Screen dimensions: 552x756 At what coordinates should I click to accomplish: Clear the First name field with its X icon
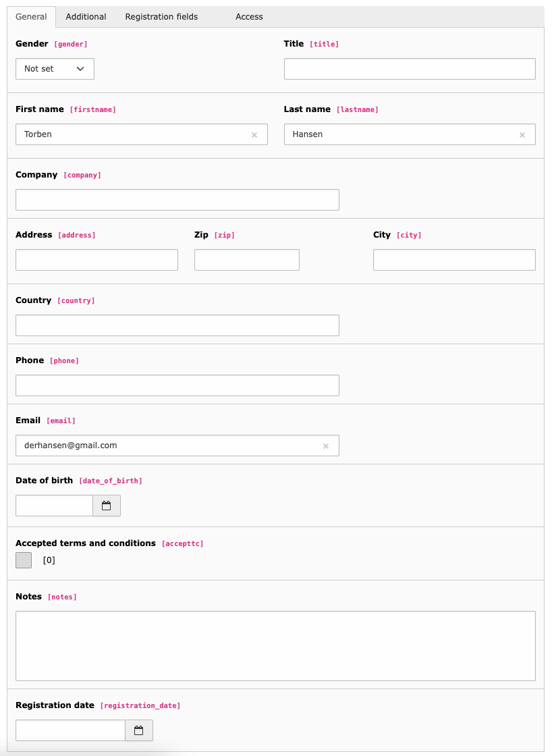pos(254,134)
